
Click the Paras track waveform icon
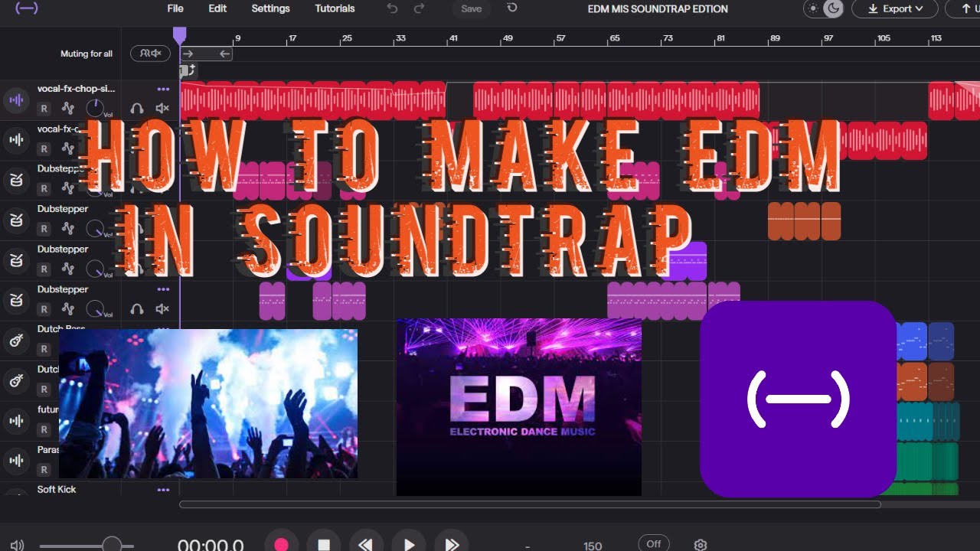[x=15, y=461]
